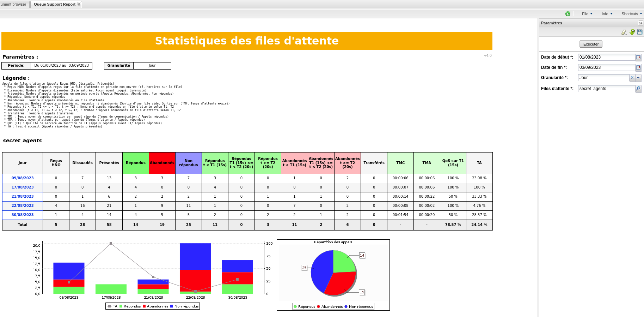Click the TA column header in the table
644x317 pixels.
(x=479, y=163)
